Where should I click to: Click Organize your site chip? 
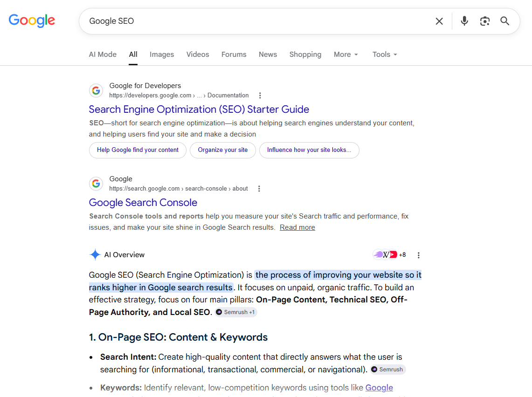222,150
